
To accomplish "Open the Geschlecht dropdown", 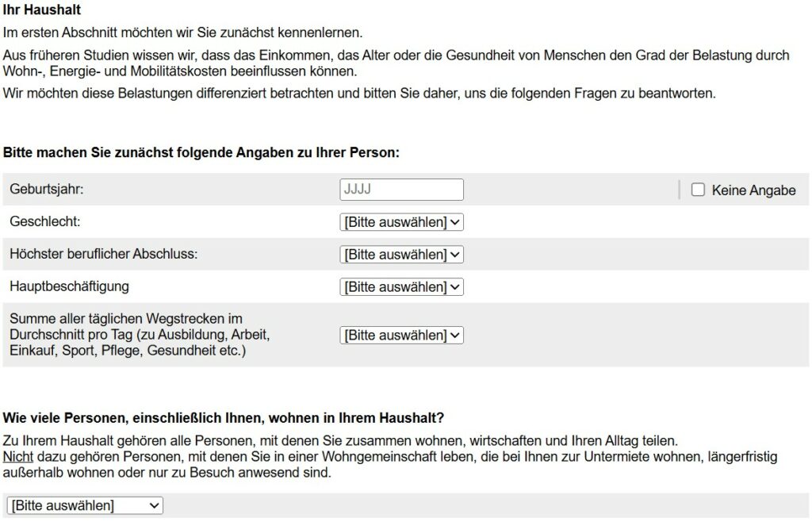I will pos(401,222).
